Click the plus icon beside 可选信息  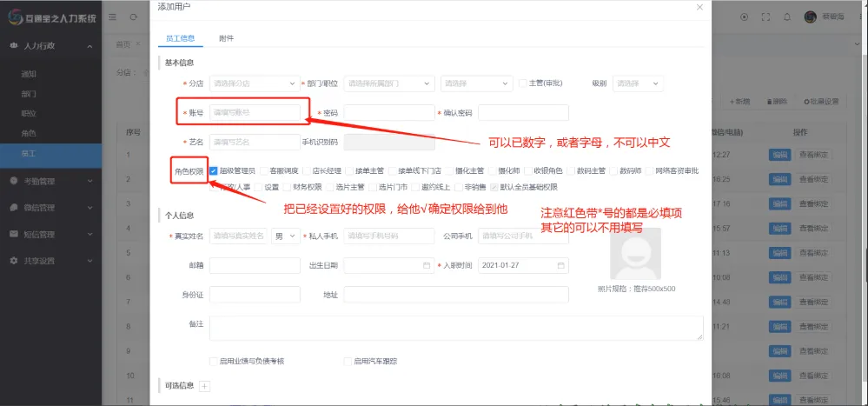click(x=204, y=385)
